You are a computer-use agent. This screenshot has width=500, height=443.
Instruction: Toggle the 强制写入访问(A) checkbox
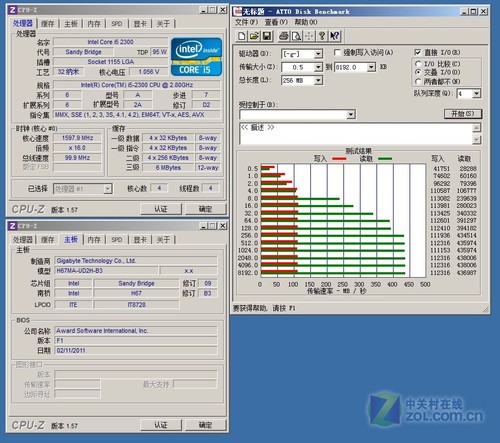click(x=337, y=53)
